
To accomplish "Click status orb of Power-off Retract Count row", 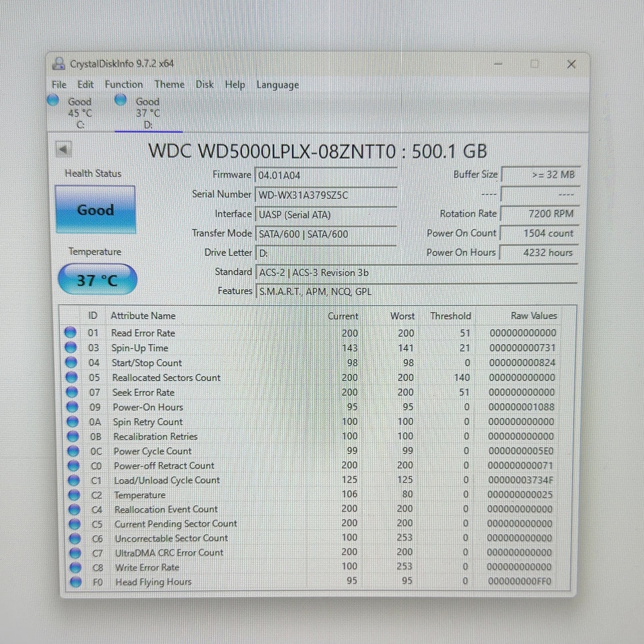I will (74, 465).
